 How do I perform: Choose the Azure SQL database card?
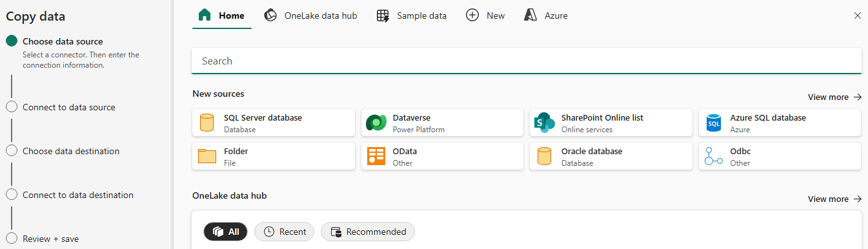(x=780, y=123)
